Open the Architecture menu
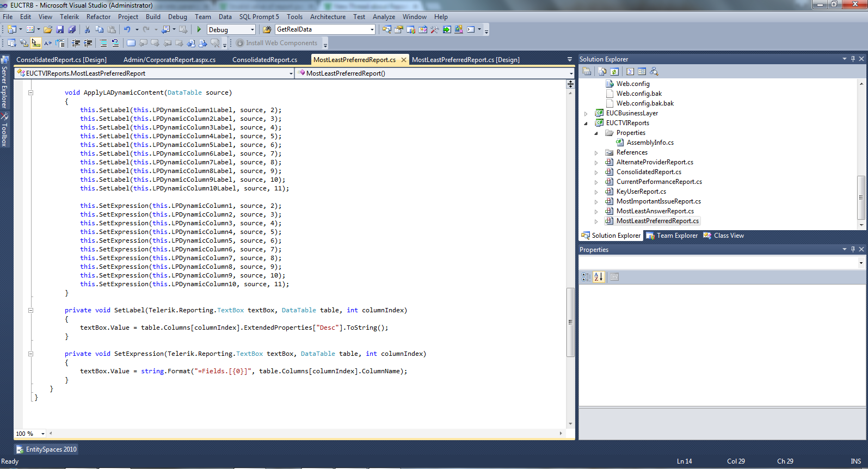This screenshot has width=868, height=469. [x=328, y=17]
